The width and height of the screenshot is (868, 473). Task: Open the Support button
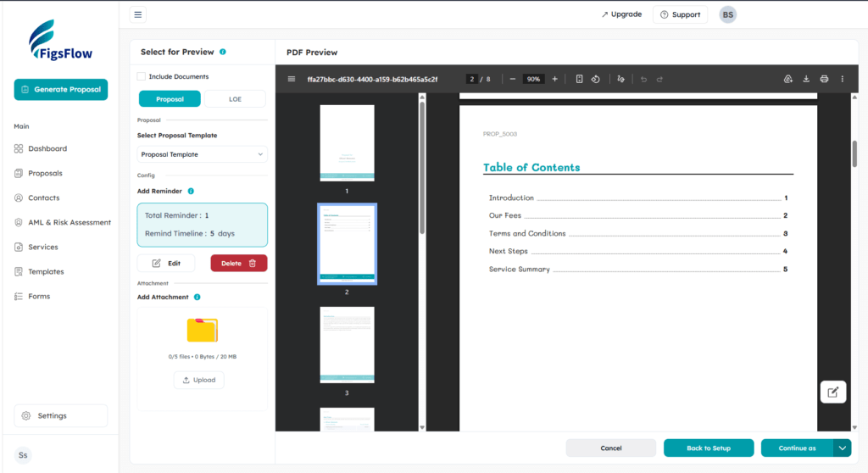coord(681,14)
